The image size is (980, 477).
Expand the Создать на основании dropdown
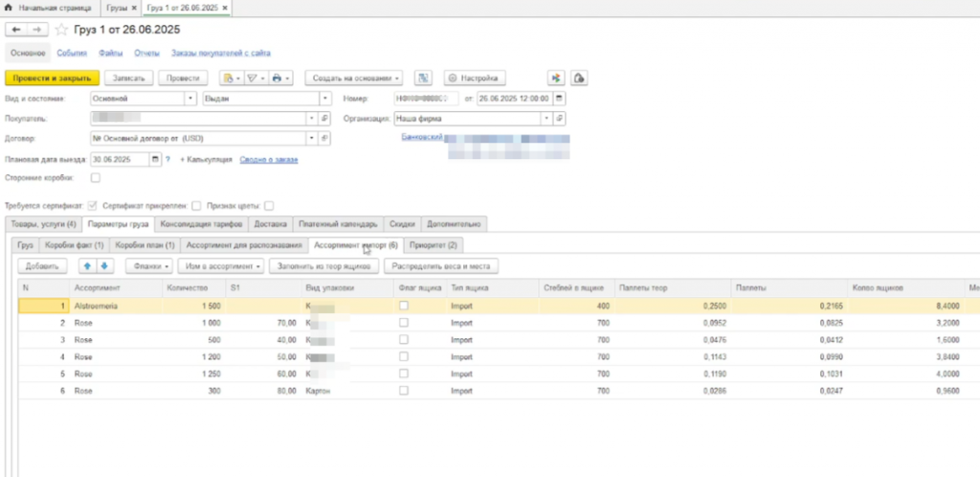tap(354, 78)
